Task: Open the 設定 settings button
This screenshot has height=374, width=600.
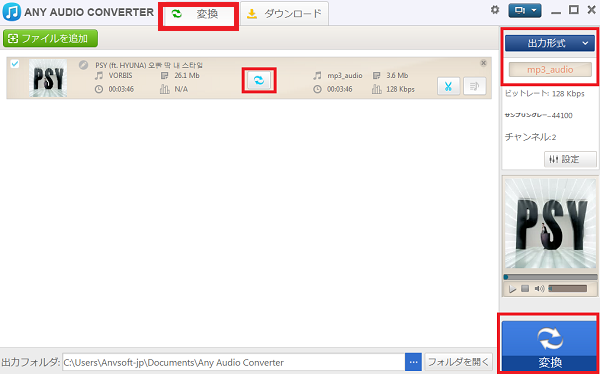Action: coord(570,159)
